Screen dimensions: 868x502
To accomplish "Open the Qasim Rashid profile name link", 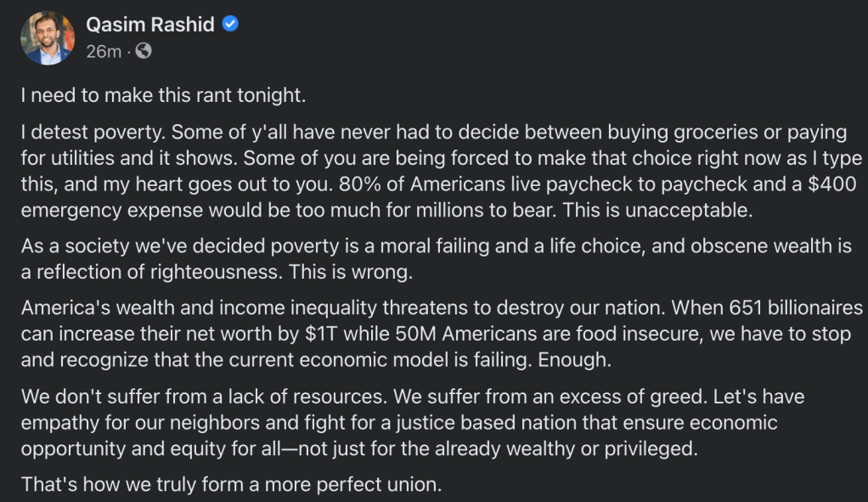I will (x=150, y=25).
